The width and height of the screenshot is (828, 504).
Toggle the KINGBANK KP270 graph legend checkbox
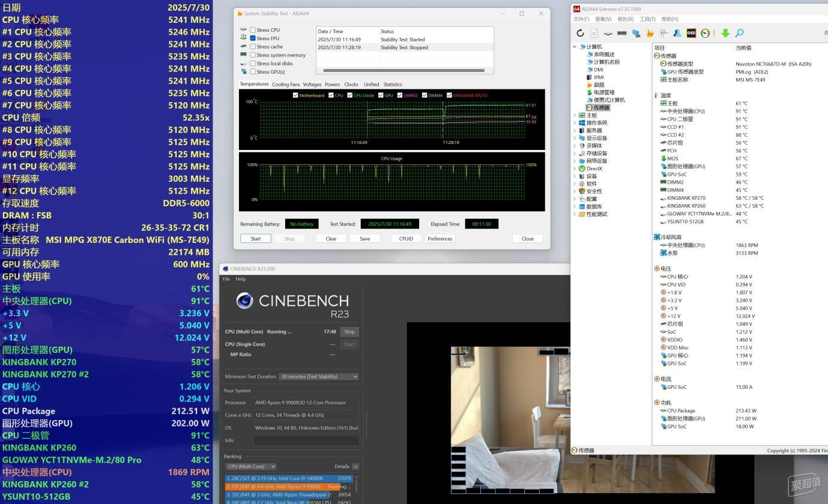click(x=449, y=95)
